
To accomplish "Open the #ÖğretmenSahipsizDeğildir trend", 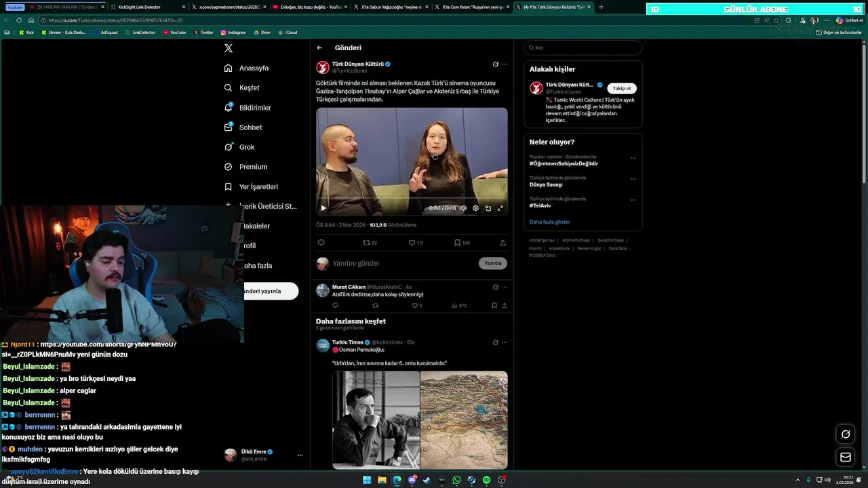I will point(564,164).
